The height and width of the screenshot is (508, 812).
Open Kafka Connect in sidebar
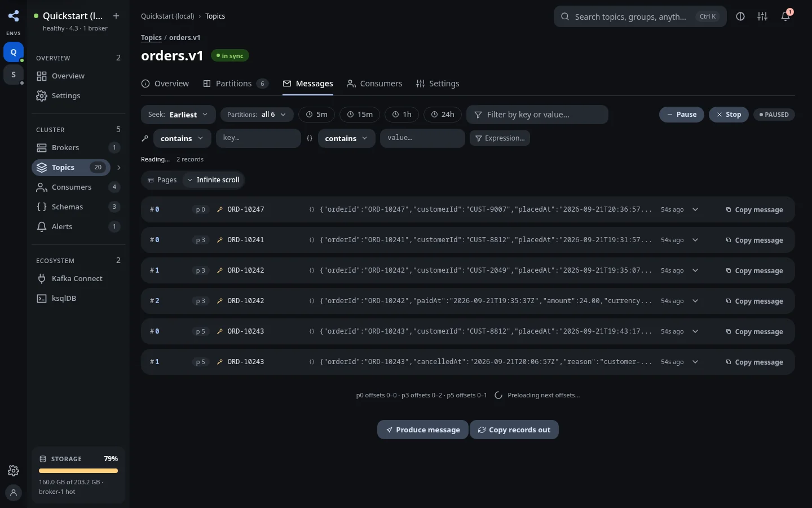78,278
